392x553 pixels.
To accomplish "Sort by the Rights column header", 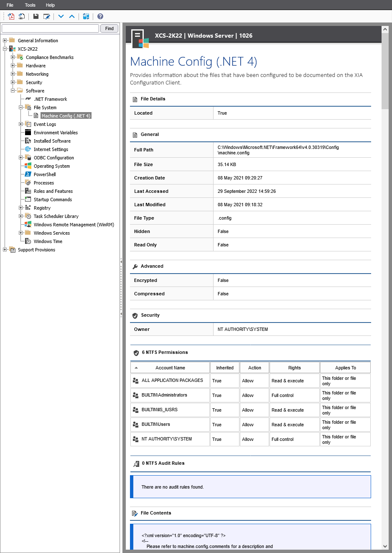I will coord(295,368).
